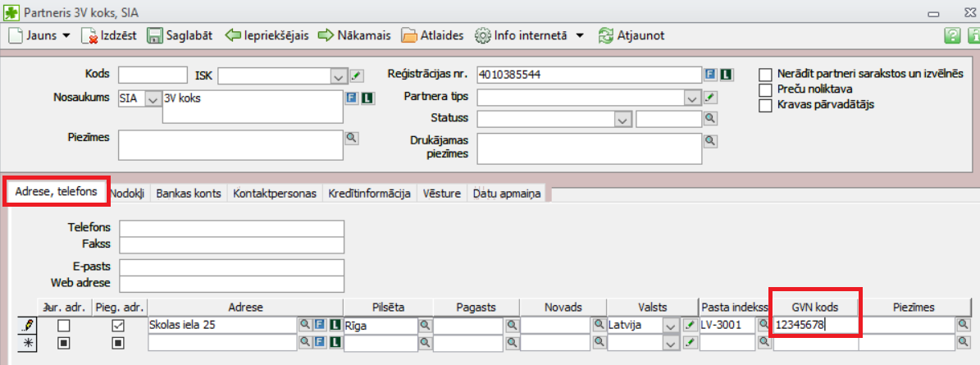
Task: Click the Adrese column header
Action: (245, 307)
